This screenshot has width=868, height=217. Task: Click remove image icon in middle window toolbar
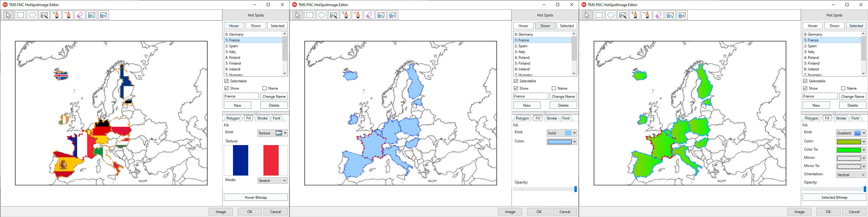(x=393, y=15)
